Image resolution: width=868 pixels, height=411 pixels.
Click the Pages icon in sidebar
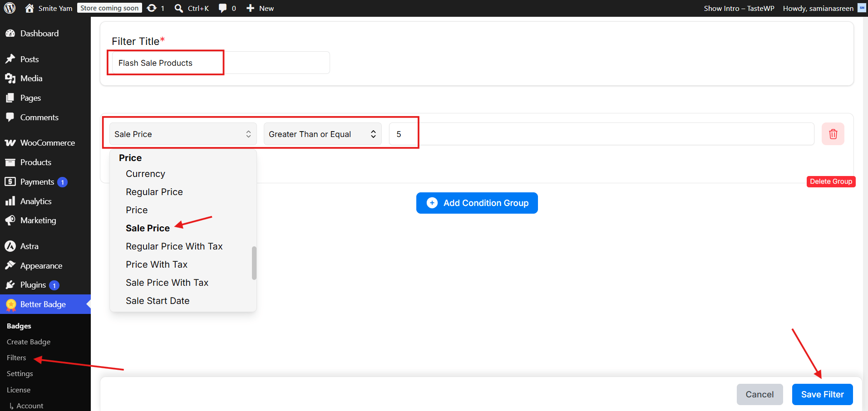point(10,98)
